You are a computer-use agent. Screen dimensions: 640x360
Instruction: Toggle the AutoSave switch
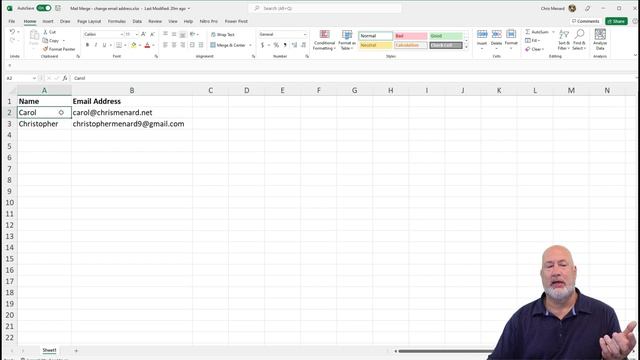[x=44, y=8]
